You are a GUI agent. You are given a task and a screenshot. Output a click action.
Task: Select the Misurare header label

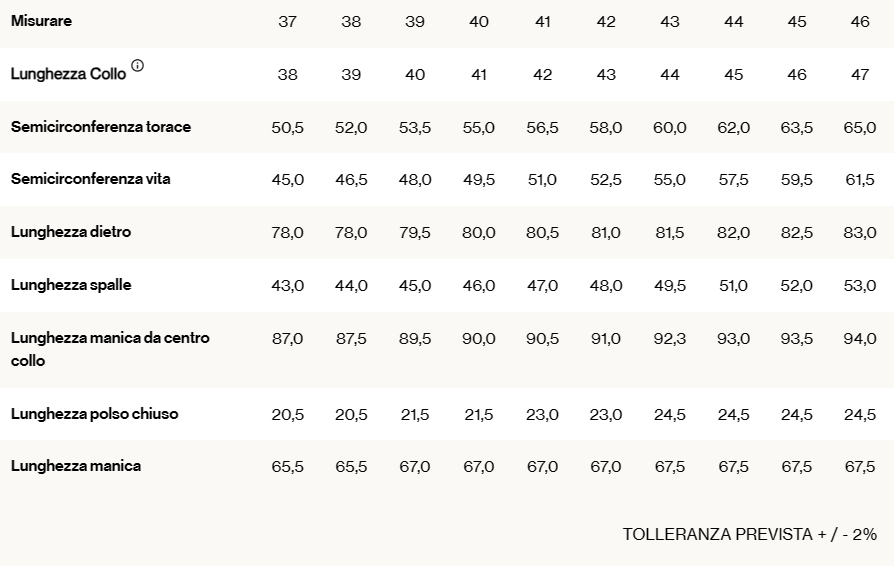[x=41, y=21]
